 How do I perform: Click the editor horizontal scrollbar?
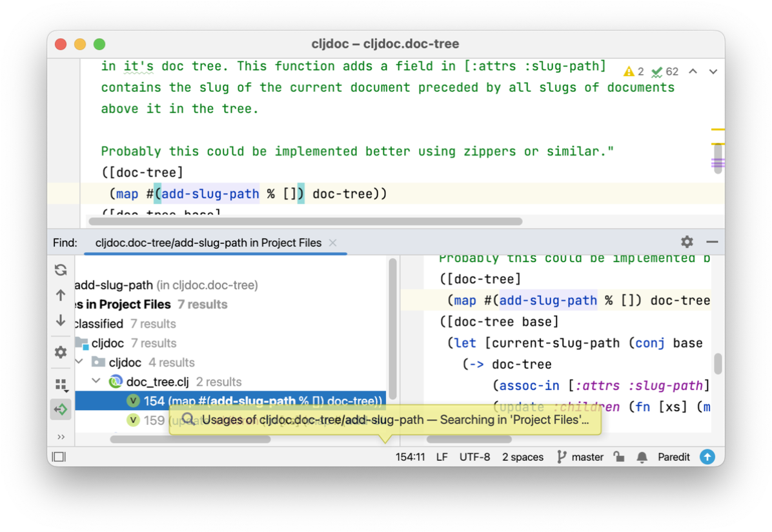(x=305, y=221)
